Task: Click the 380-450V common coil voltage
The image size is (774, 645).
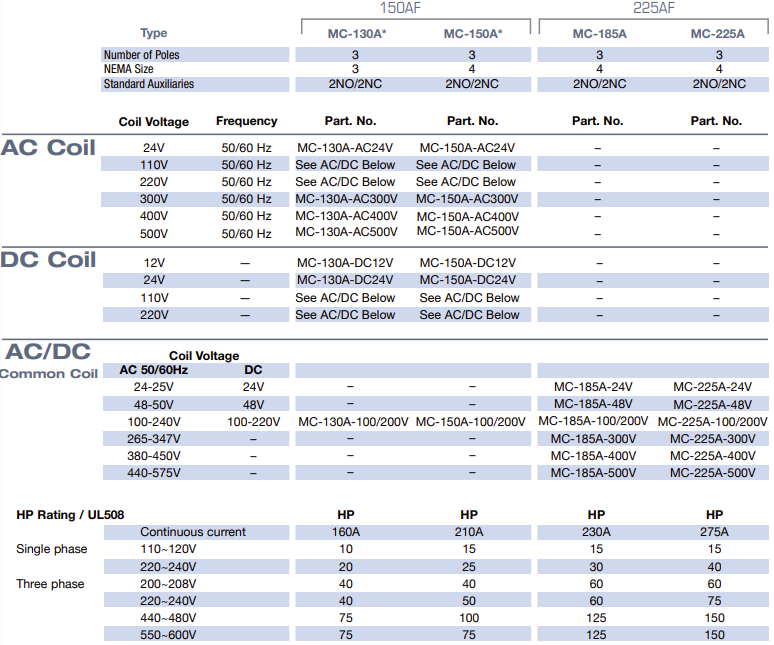Action: (x=154, y=456)
